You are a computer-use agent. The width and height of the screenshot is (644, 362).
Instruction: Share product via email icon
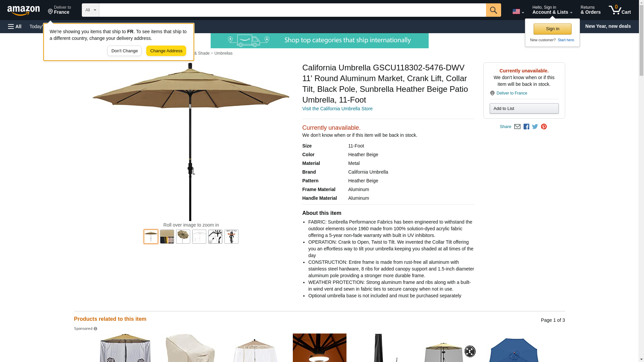(517, 127)
